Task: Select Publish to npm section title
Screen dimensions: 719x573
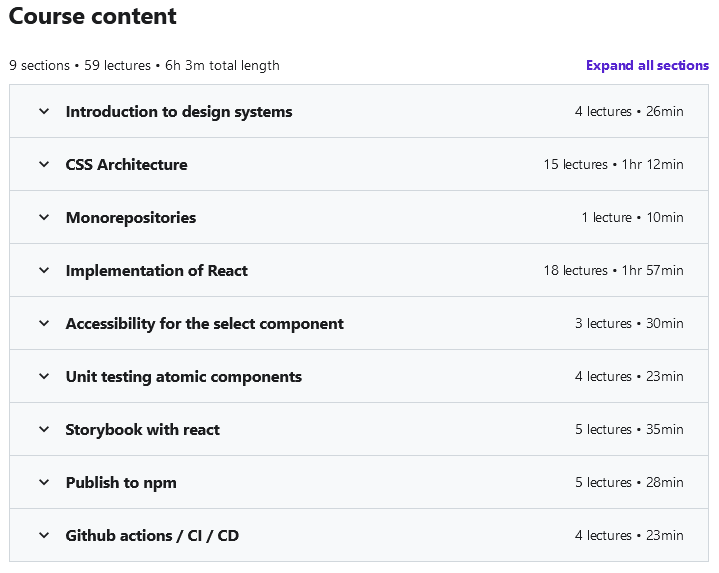Action: click(121, 483)
